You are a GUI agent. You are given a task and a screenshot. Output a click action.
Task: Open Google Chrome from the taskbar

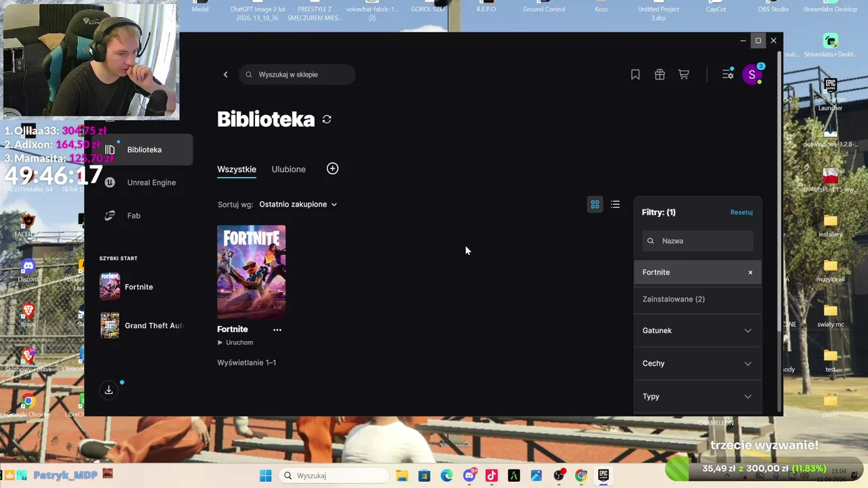point(581,476)
